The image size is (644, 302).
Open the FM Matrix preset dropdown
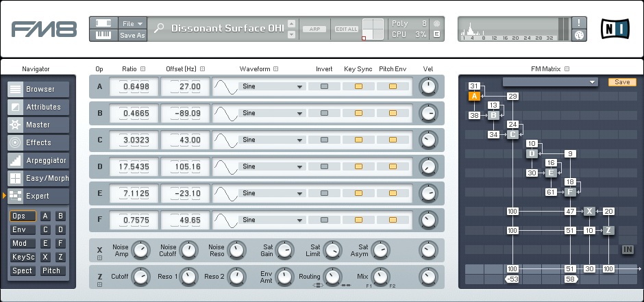click(x=550, y=82)
